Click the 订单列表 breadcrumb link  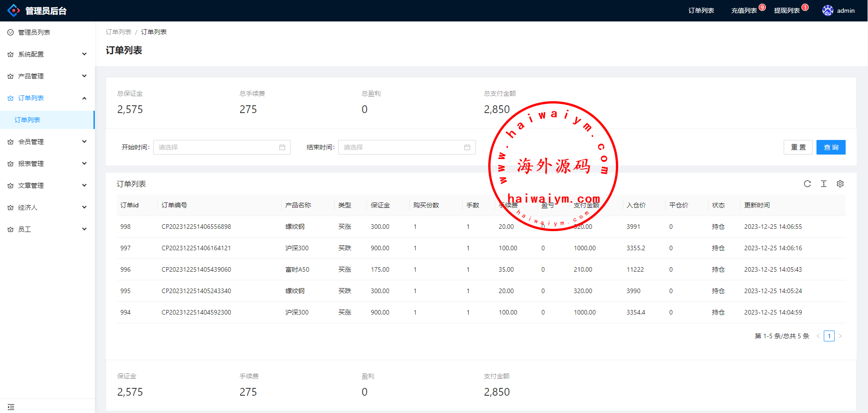point(119,32)
